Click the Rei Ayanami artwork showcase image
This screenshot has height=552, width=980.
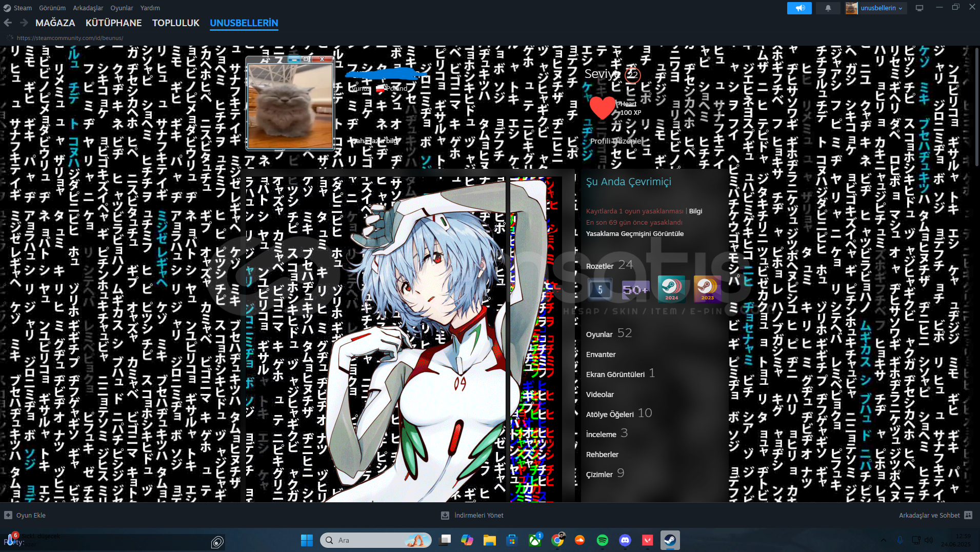pyautogui.click(x=376, y=339)
